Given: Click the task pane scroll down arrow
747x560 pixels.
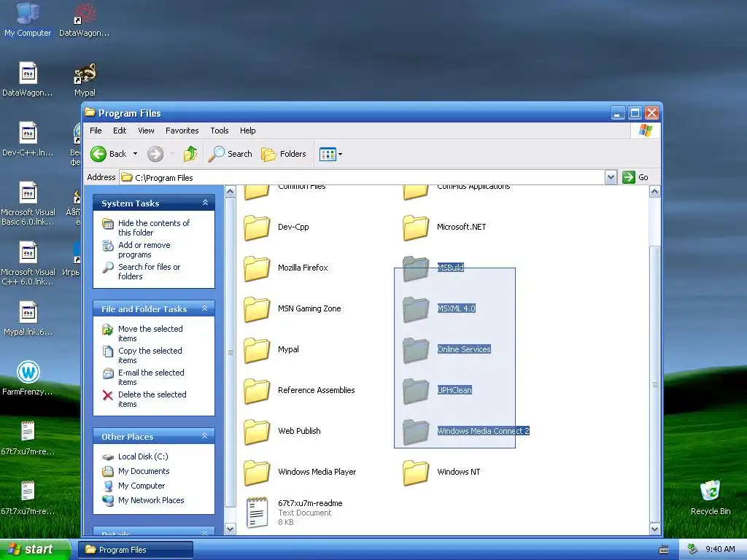Looking at the screenshot, I should pos(230,529).
